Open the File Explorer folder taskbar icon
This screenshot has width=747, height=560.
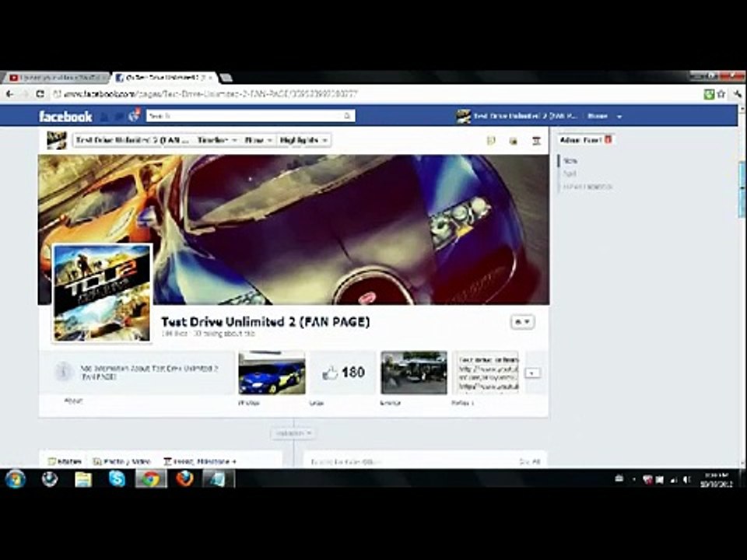point(83,479)
